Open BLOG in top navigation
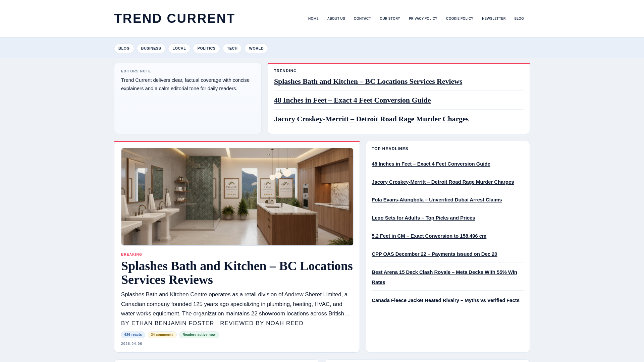Screen dimensions: 644x362 click(x=519, y=19)
